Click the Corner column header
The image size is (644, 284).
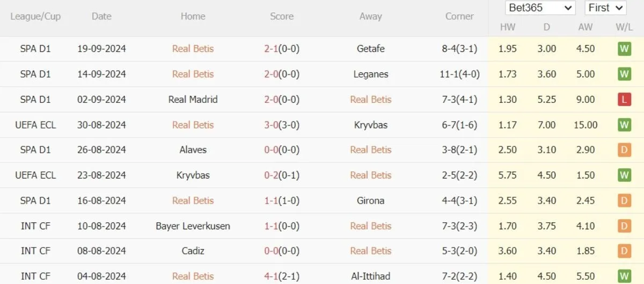(459, 17)
